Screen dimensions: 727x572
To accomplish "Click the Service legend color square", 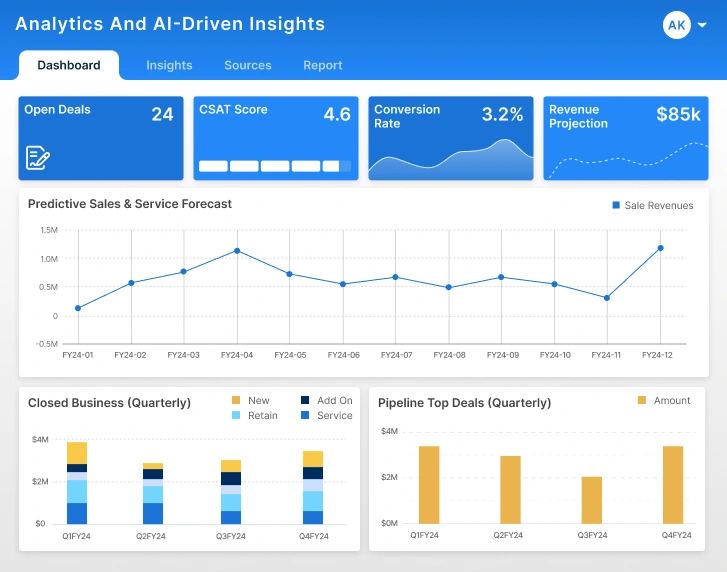I will point(305,415).
